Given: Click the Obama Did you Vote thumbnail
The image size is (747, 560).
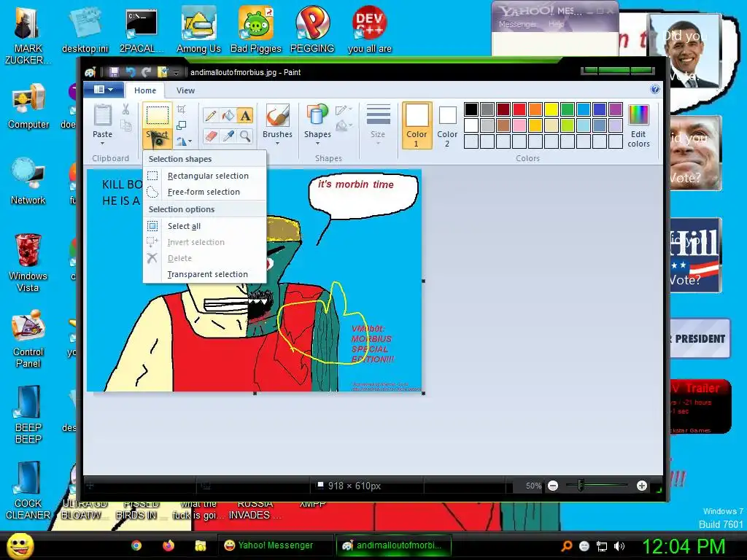Looking at the screenshot, I should 686,52.
